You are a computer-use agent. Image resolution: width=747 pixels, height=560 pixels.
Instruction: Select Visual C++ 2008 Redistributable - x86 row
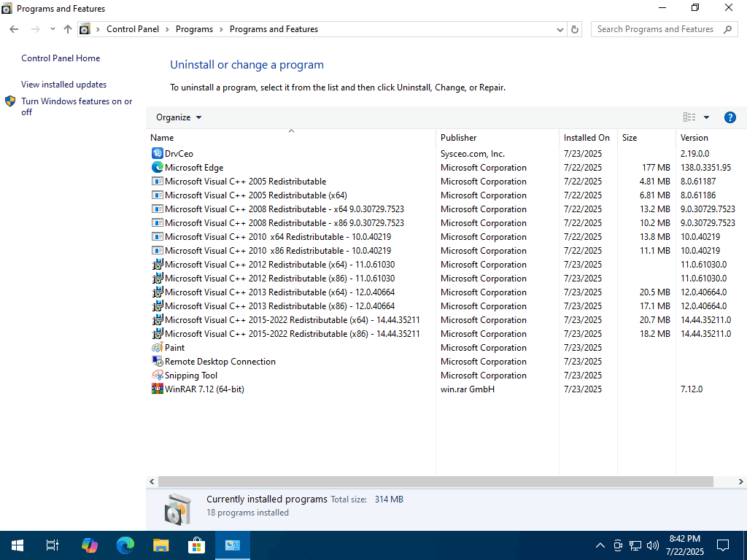[446, 222]
